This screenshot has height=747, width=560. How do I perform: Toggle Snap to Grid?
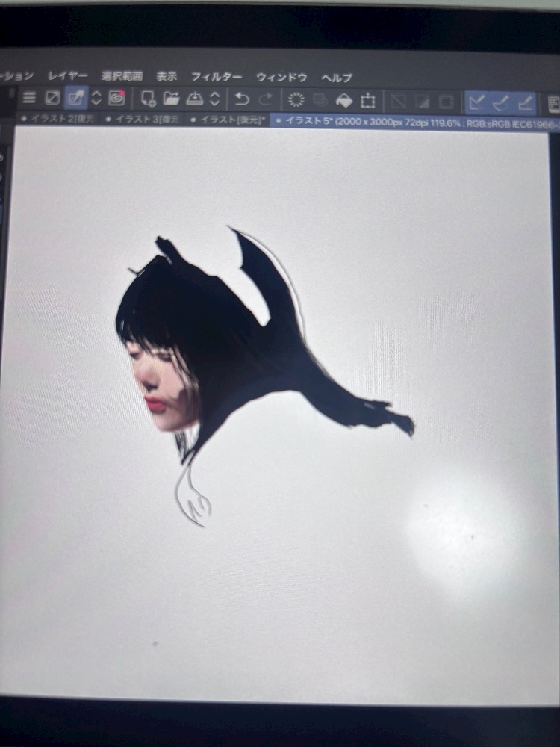point(525,101)
